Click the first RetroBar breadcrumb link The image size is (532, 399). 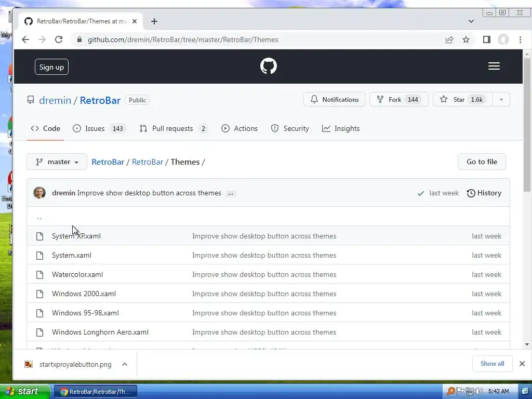pyautogui.click(x=108, y=162)
